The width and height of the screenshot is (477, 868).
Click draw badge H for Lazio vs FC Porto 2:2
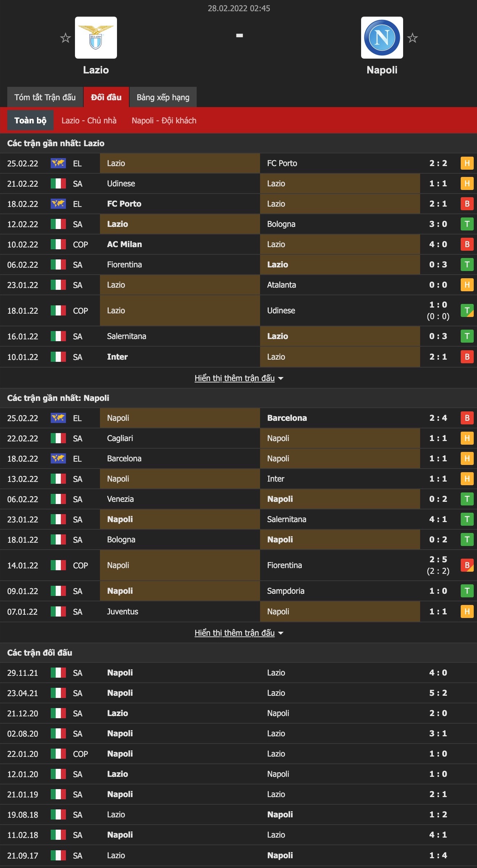pos(467,163)
